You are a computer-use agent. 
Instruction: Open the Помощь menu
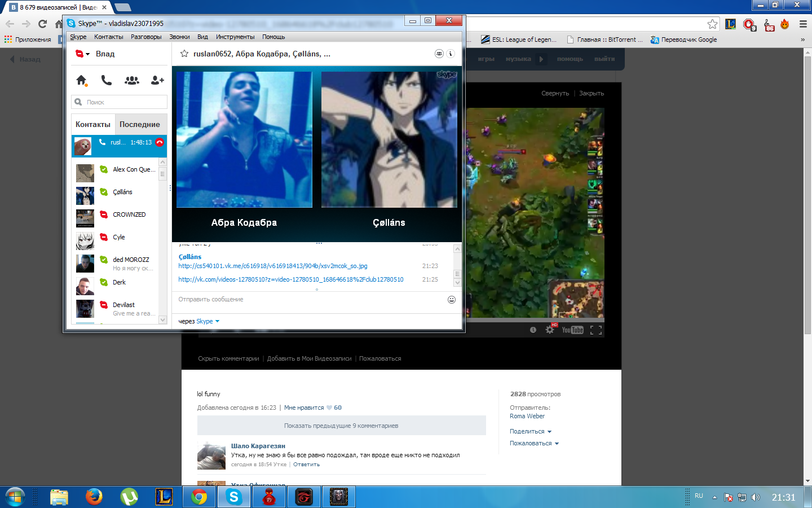273,37
